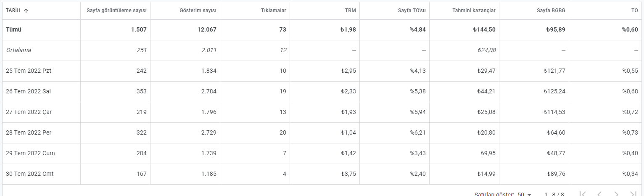Sort by the TARİH column header
Screen dimensions: 644x196
13,11
